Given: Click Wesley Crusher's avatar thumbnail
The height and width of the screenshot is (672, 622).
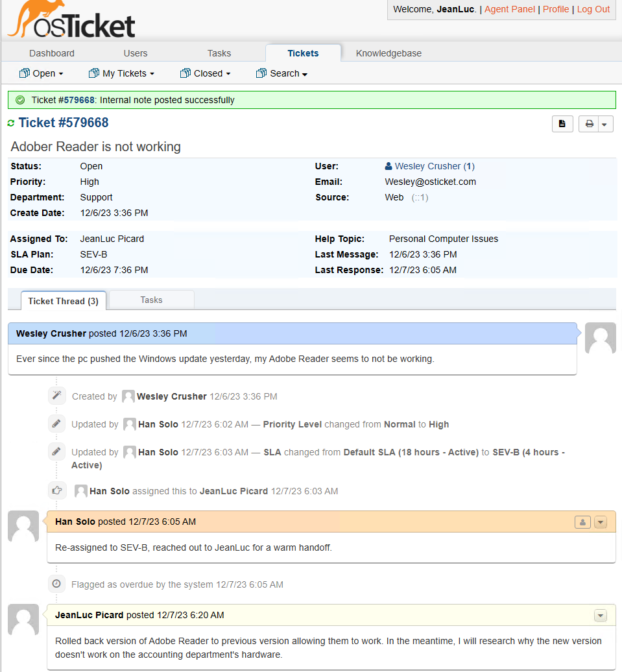Looking at the screenshot, I should tap(600, 338).
